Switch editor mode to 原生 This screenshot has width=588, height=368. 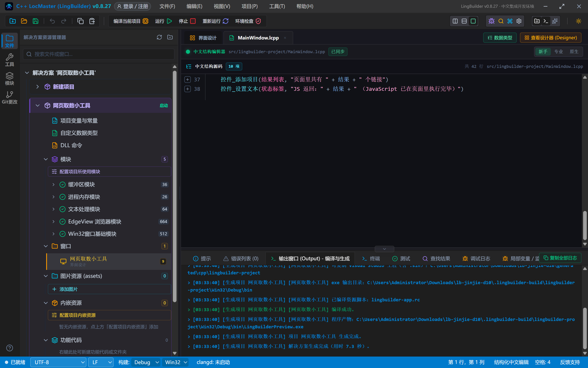point(574,52)
